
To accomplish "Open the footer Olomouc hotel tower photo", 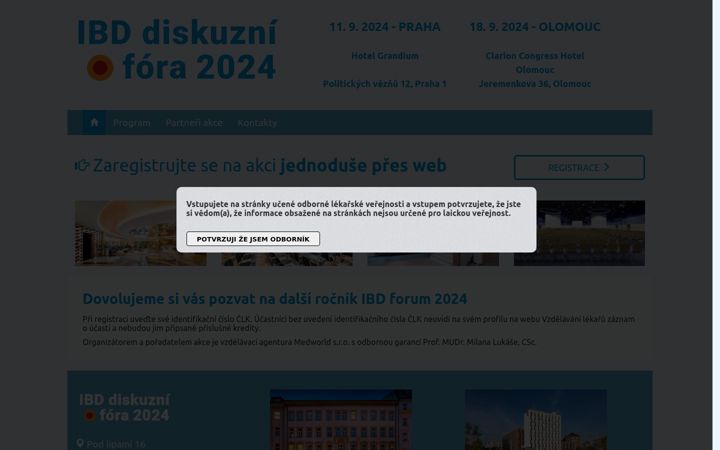I will coord(536,420).
